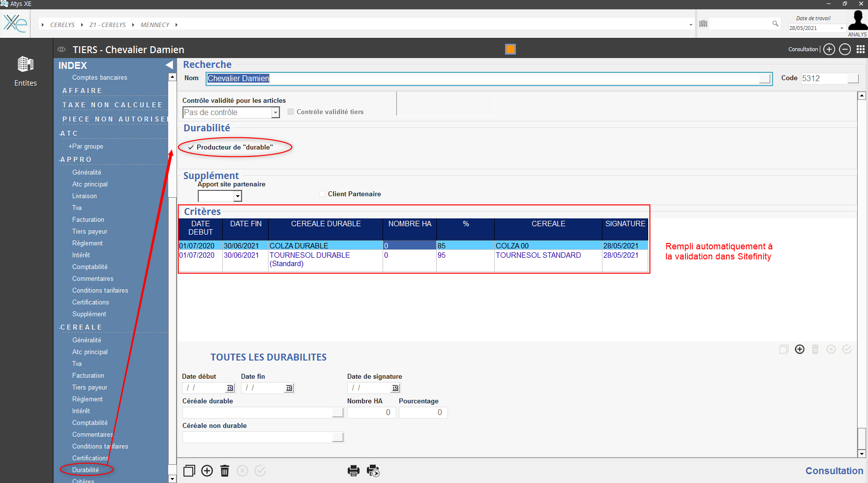Select the TOURNESOL DURABLE row in Critères table

(309, 255)
